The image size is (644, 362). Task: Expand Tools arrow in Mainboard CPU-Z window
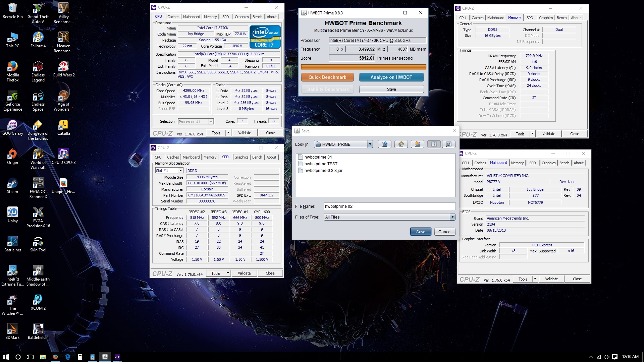[535, 279]
